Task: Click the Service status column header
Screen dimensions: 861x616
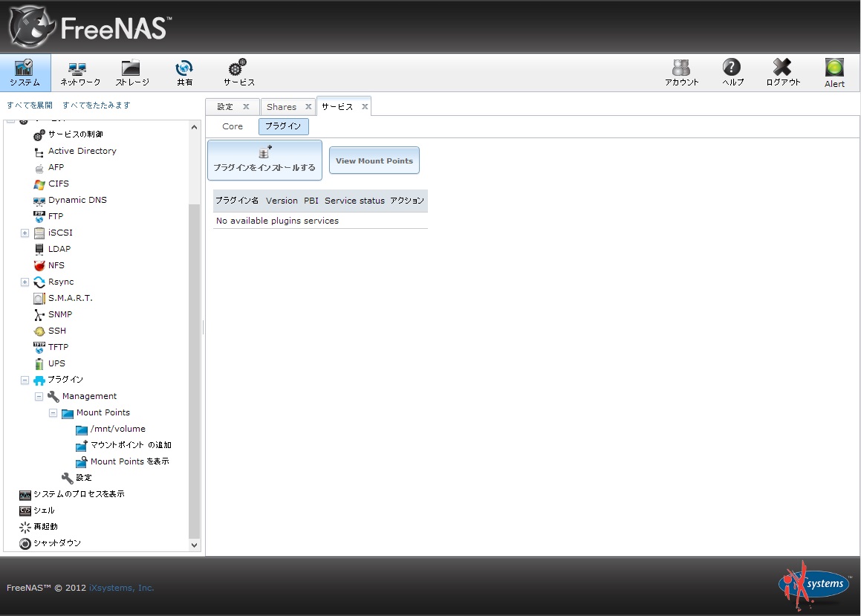Action: (x=354, y=201)
